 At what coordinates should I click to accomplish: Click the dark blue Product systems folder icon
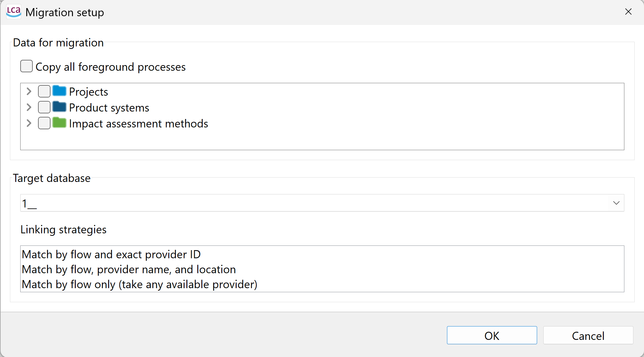(59, 107)
